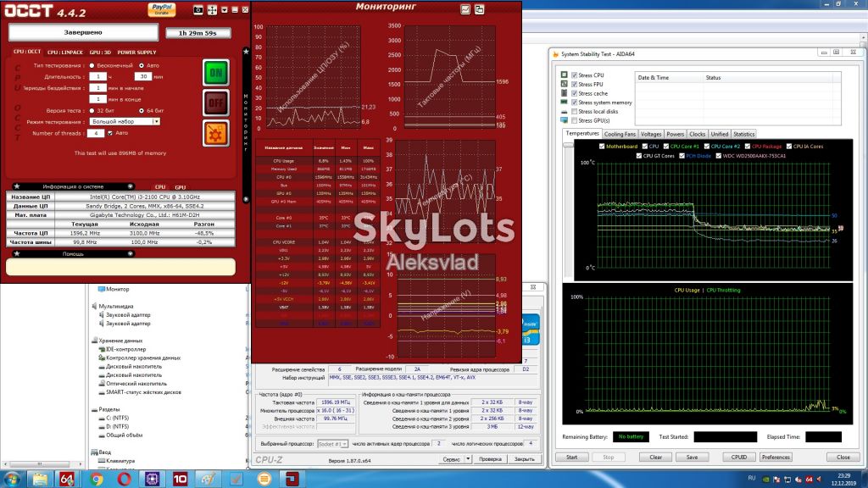Click the star icon beside Помощь header
Image resolution: width=868 pixels, height=488 pixels.
coord(17,253)
